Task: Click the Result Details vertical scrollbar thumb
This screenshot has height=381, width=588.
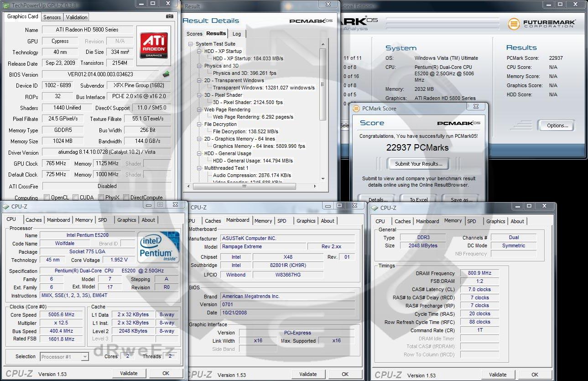Action: 323,84
